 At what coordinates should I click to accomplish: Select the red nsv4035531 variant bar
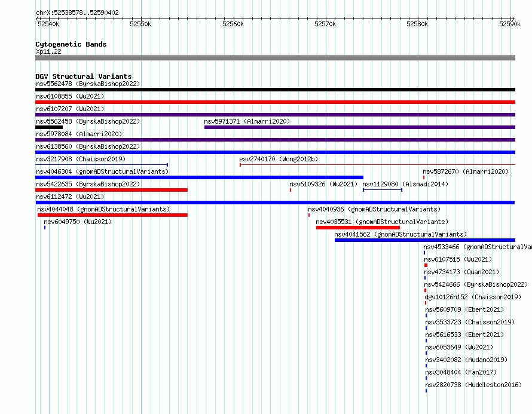coord(358,228)
